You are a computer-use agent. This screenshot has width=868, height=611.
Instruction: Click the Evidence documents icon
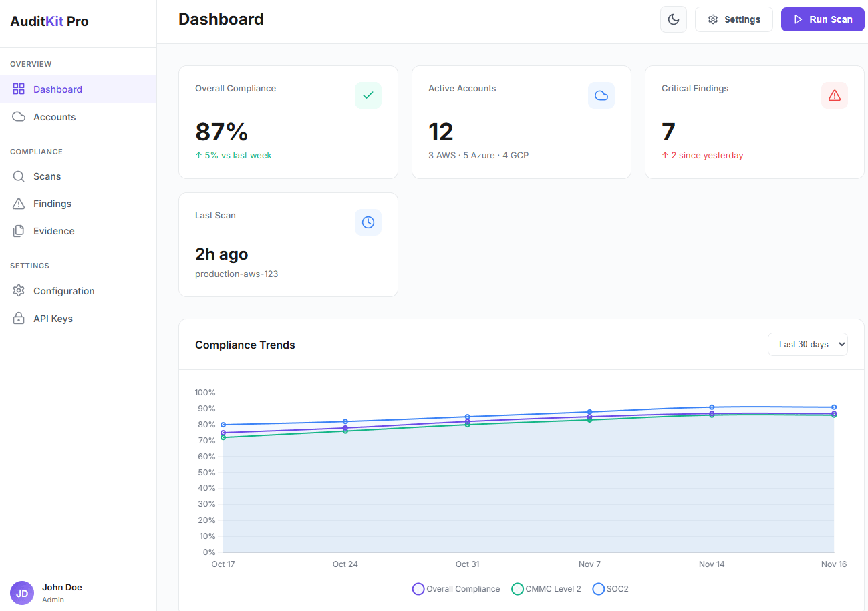pyautogui.click(x=19, y=231)
